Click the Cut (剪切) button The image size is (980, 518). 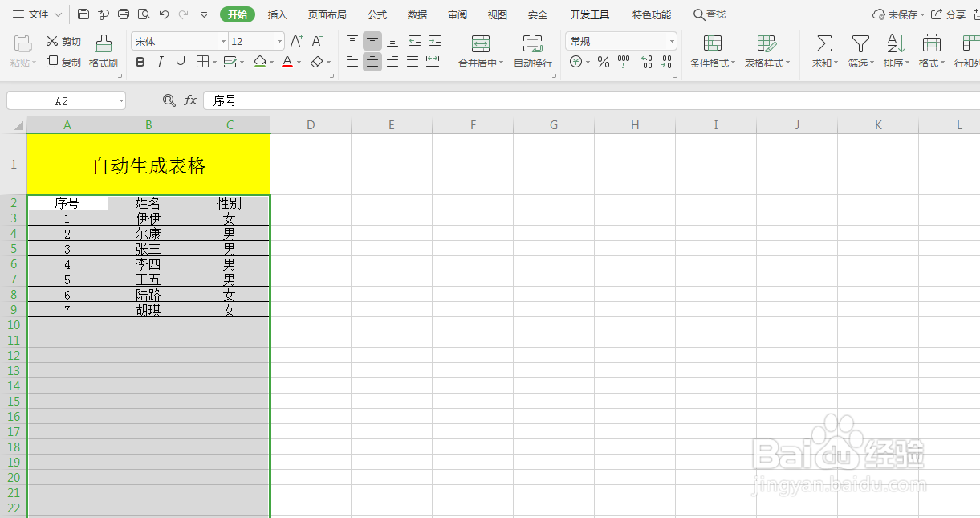[63, 41]
